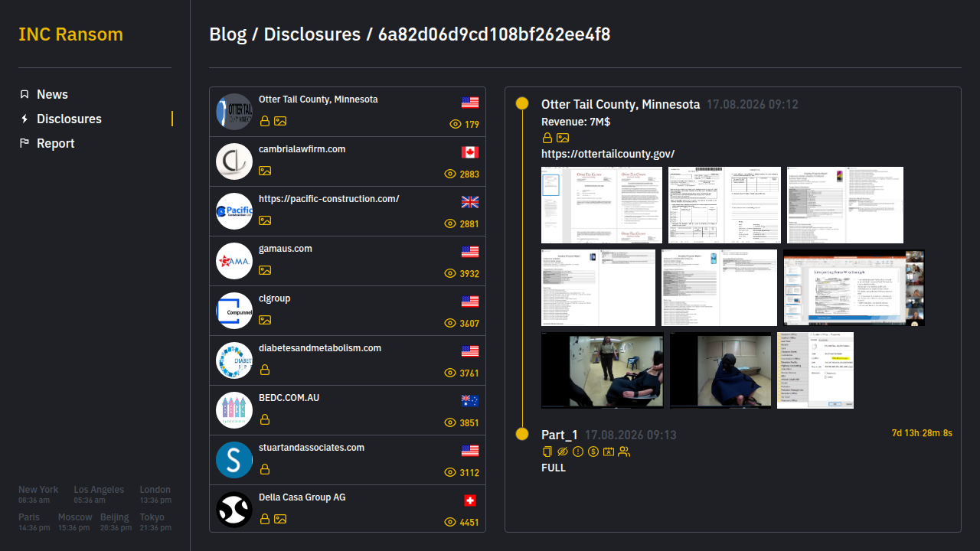Click the UK flag on pacific-construction row

coord(470,202)
